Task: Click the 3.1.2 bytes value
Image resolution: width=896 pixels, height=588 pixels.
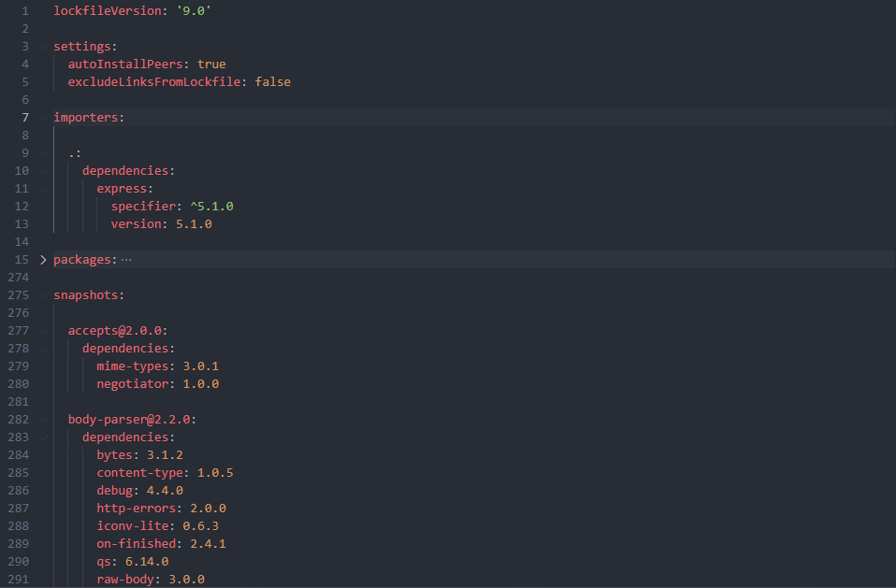Action: click(165, 455)
